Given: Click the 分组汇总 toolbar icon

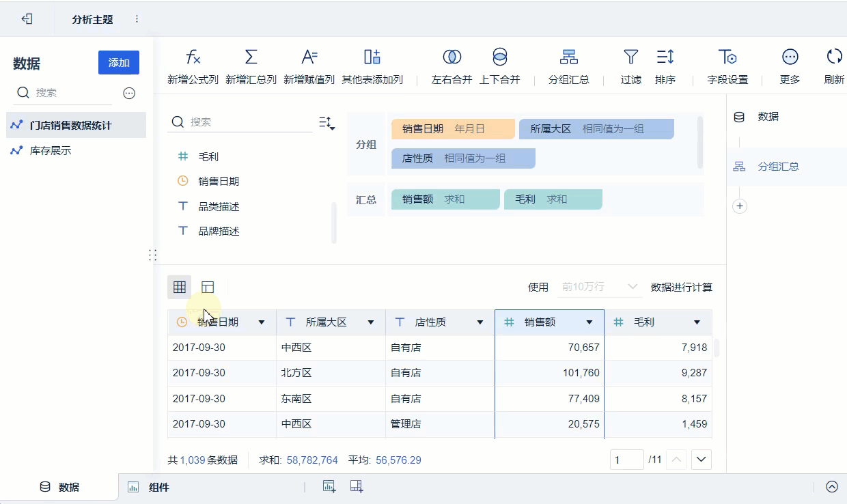Looking at the screenshot, I should pyautogui.click(x=568, y=57).
